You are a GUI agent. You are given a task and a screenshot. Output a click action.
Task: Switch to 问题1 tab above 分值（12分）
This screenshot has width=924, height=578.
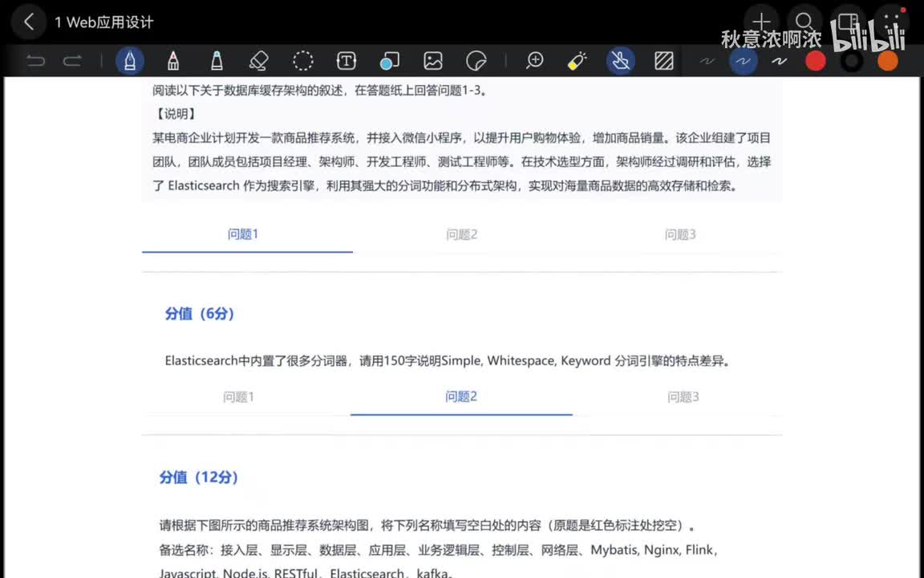pos(239,397)
